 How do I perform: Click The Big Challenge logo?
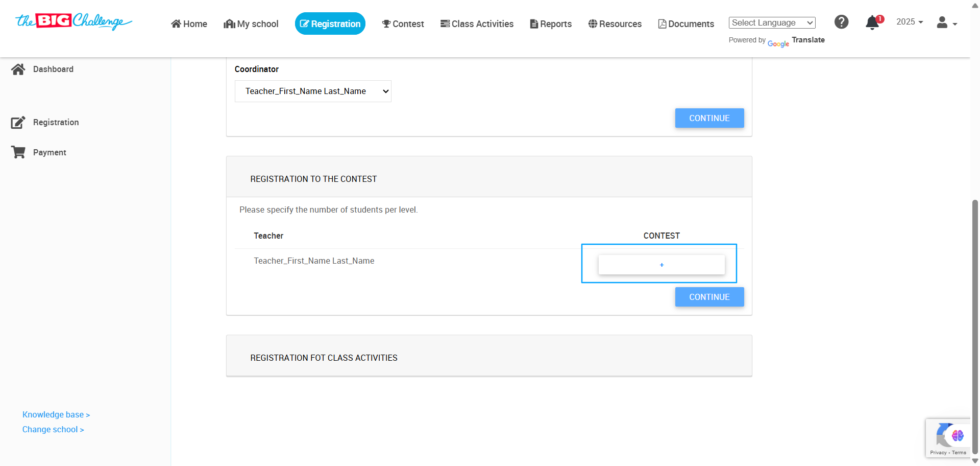click(x=73, y=21)
